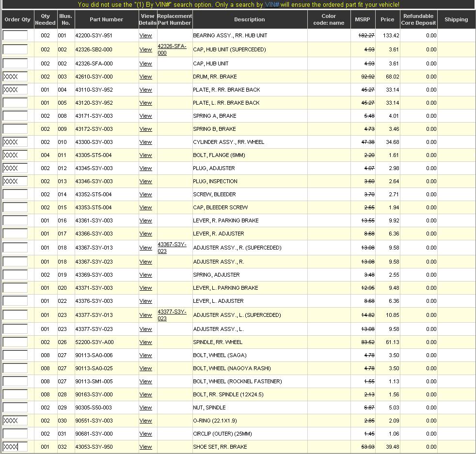View details for SCREW, BLEEDER
The image size is (476, 454).
[145, 194]
